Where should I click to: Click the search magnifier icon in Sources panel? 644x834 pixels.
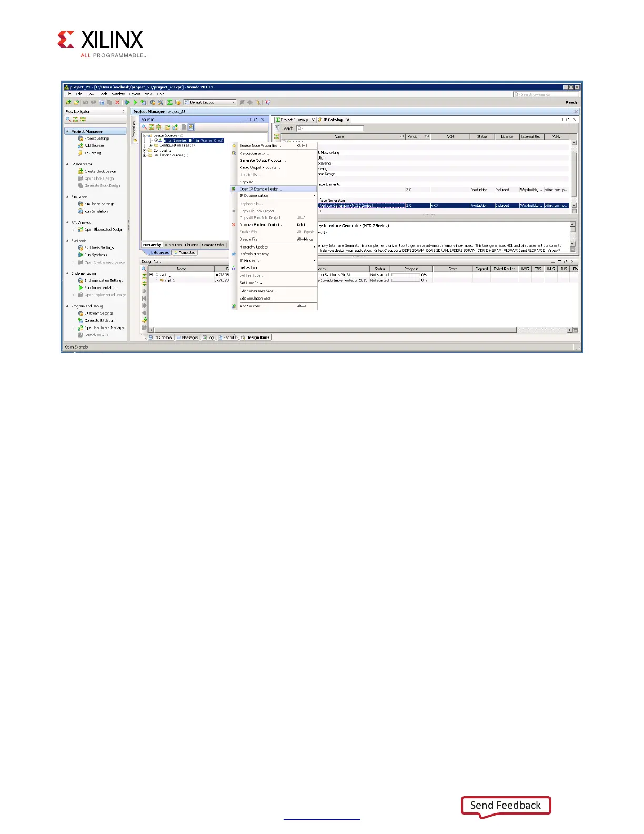(144, 127)
